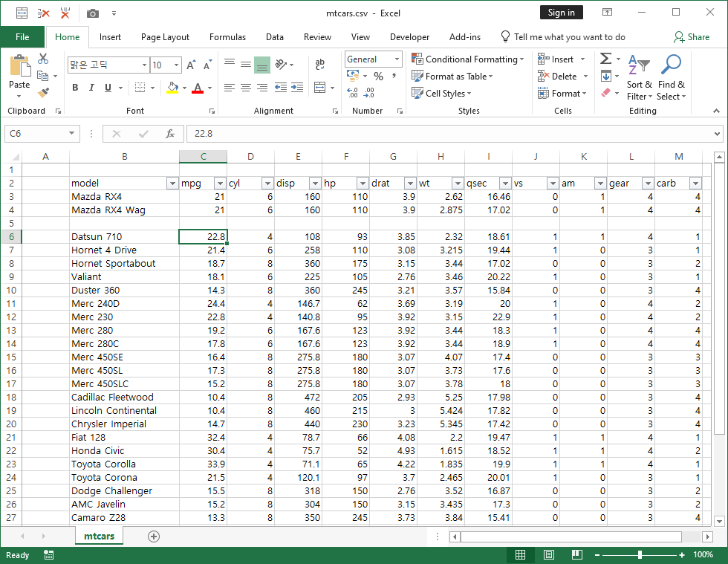Open the font name dropdown
Viewport: 728px width, 564px height.
[144, 65]
